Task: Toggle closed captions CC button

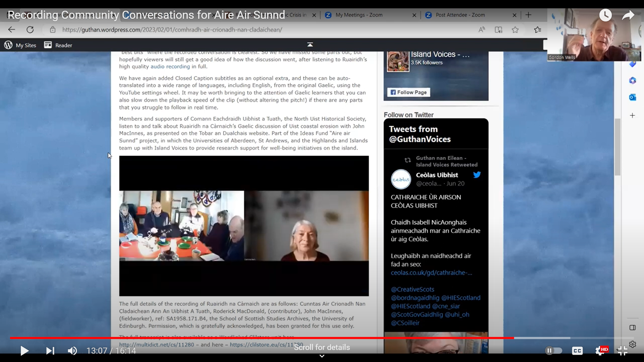Action: 577,351
